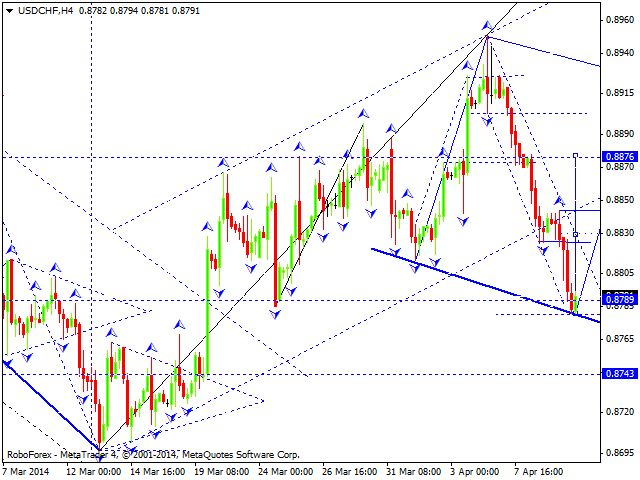Screen dimensions: 640x480
Task: Select the 7 Mar 2014 date label
Action: pos(27,472)
